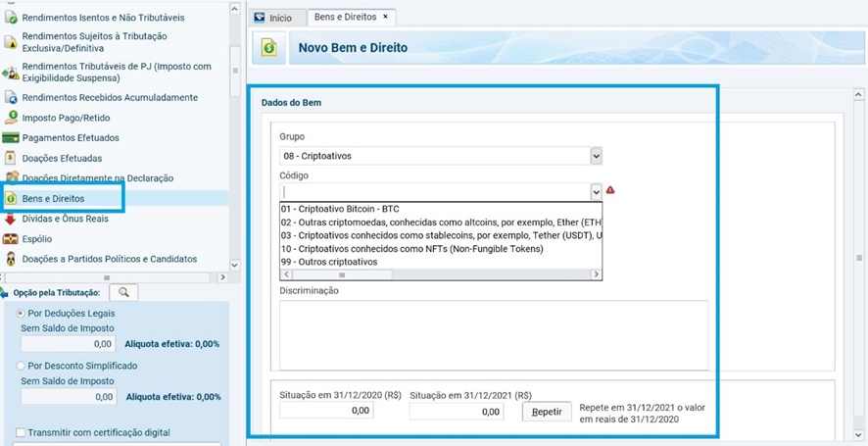The height and width of the screenshot is (446, 868).
Task: Click the code list horizontal scrollbar
Action: pyautogui.click(x=441, y=275)
